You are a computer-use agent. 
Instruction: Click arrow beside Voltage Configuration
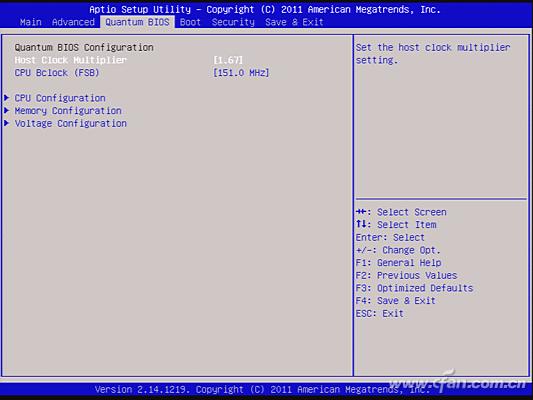pyautogui.click(x=6, y=123)
